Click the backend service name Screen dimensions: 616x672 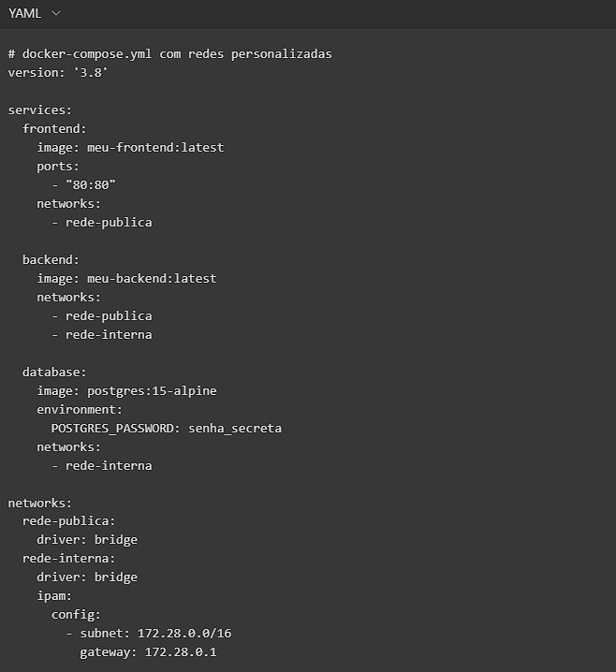51,259
